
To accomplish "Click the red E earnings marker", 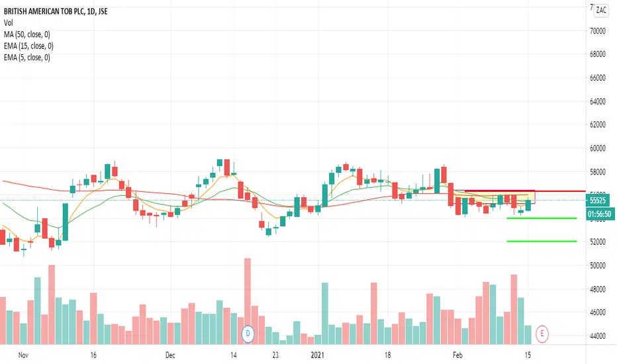I will coord(542,334).
